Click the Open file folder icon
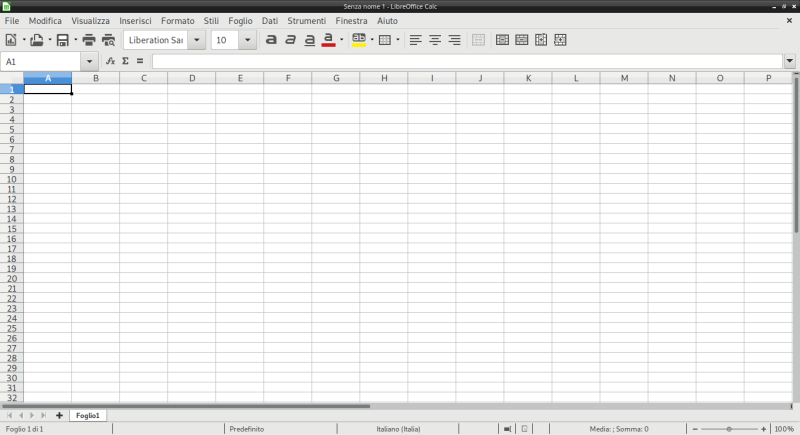This screenshot has width=800, height=435. point(37,40)
